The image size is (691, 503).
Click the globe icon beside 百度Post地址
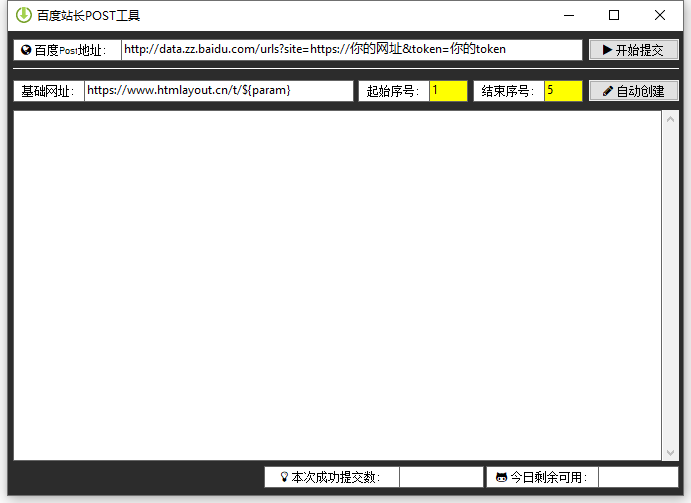click(x=26, y=50)
